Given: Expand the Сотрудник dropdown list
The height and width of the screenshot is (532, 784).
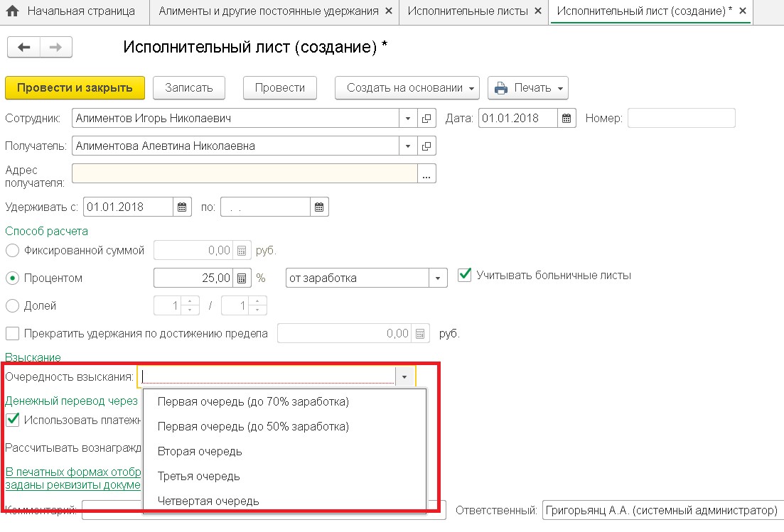Looking at the screenshot, I should pyautogui.click(x=408, y=119).
